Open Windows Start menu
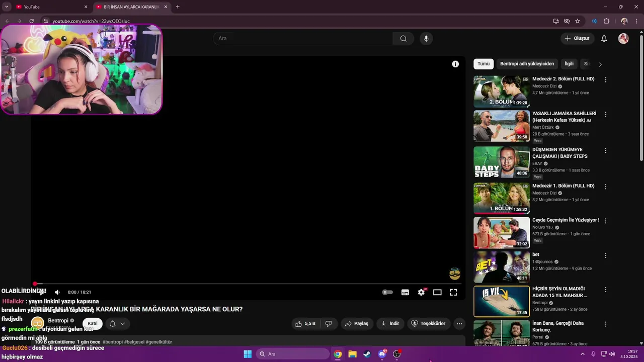The image size is (644, 362). pyautogui.click(x=248, y=354)
